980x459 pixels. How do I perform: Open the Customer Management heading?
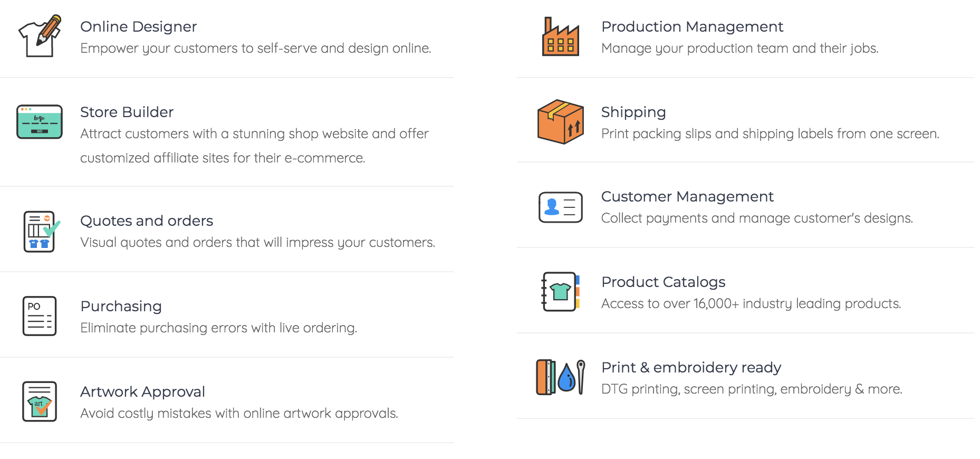[687, 196]
